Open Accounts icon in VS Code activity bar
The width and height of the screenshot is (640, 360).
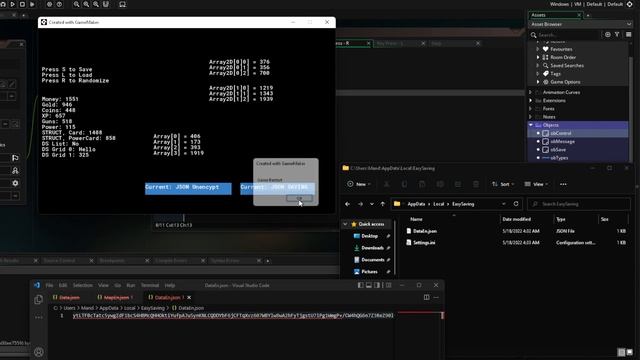pyautogui.click(x=38, y=352)
